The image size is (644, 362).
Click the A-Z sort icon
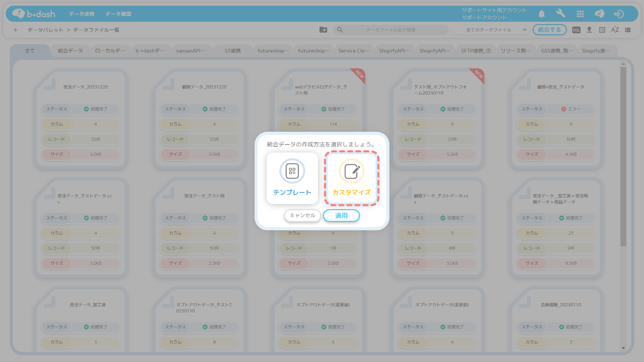(x=615, y=30)
